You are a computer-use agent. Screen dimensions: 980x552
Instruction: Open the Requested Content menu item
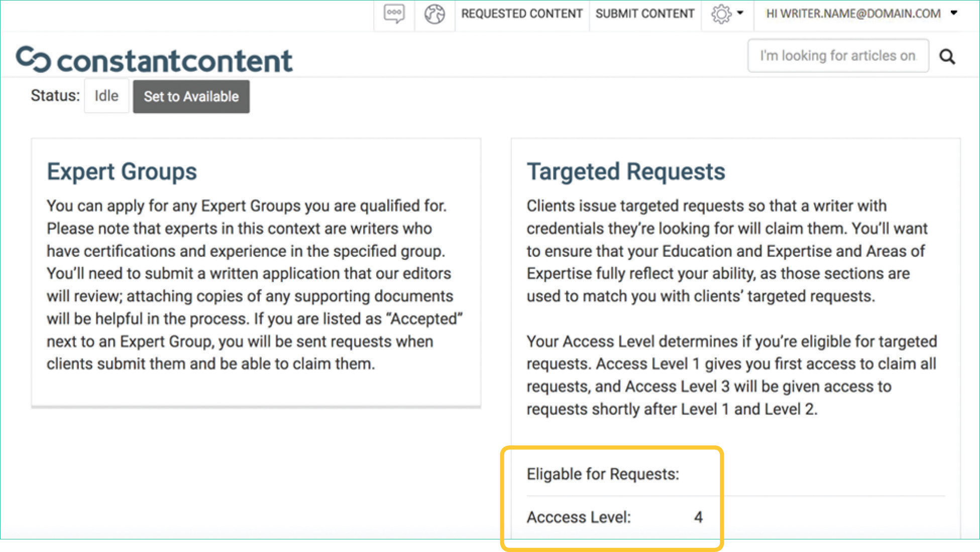pyautogui.click(x=521, y=14)
